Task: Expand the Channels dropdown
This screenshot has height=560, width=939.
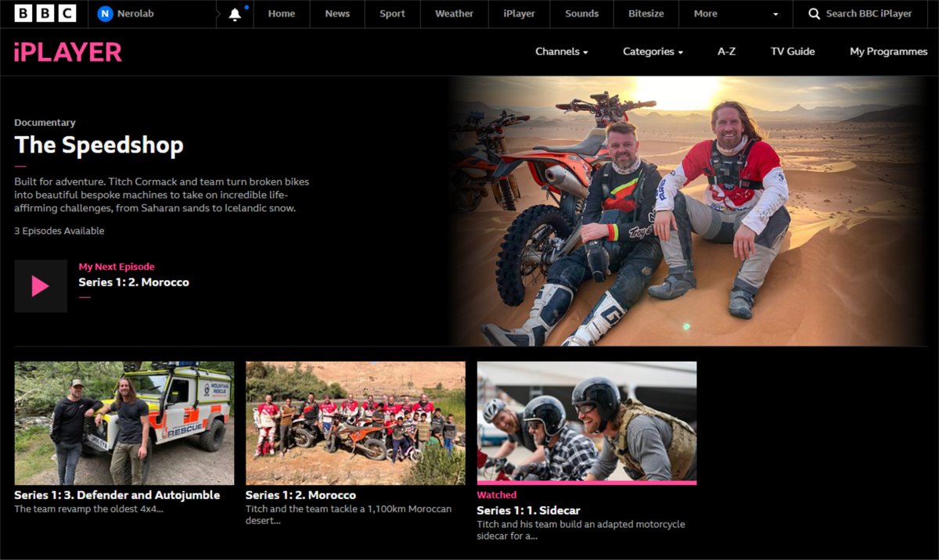Action: pyautogui.click(x=561, y=51)
